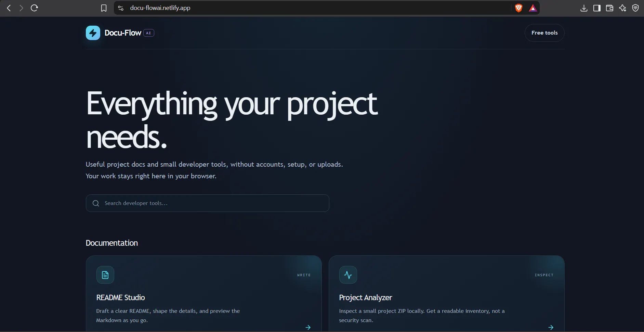This screenshot has height=332, width=644.
Task: Click the 'Your work stays right here' text
Action: tap(151, 176)
